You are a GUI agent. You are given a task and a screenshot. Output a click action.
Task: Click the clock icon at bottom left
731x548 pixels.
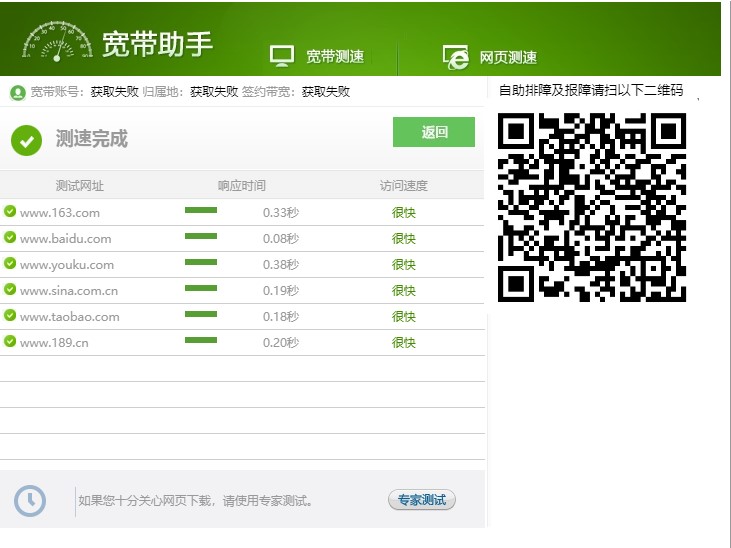click(30, 500)
